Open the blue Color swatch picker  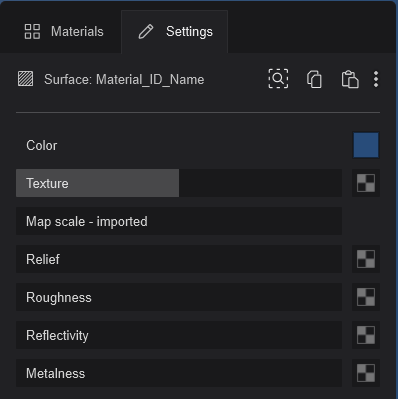point(366,145)
